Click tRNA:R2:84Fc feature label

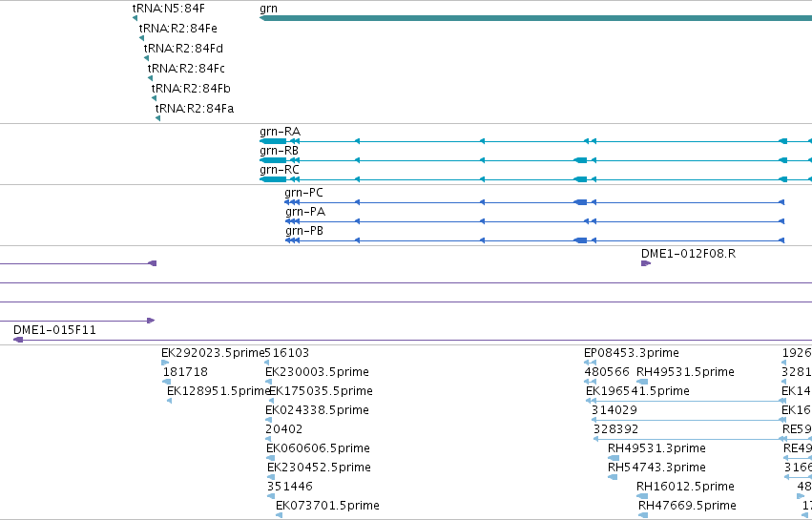186,69
